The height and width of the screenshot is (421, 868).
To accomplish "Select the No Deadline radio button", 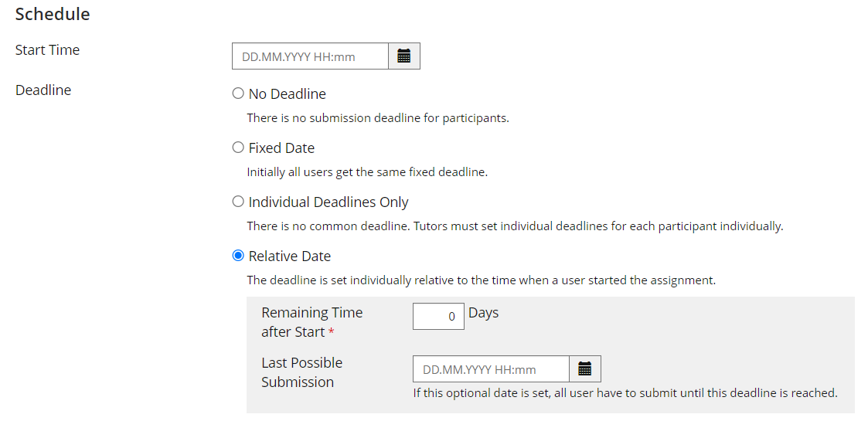I will pyautogui.click(x=238, y=93).
